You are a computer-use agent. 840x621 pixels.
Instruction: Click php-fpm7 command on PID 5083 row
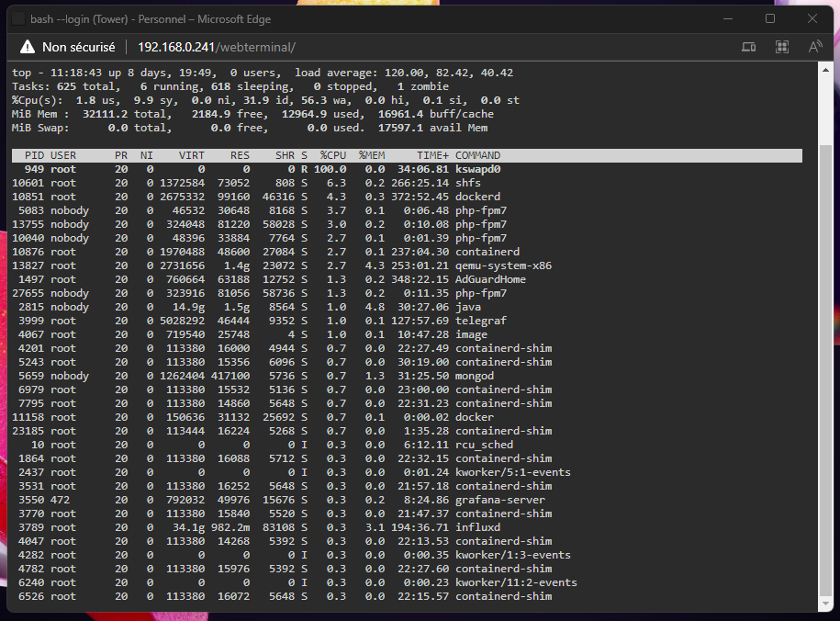coord(481,210)
